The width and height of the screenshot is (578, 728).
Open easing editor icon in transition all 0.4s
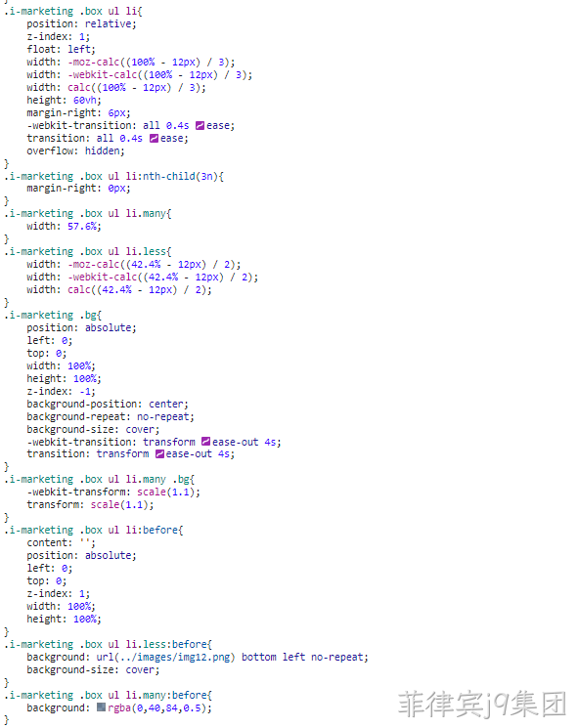tap(154, 139)
